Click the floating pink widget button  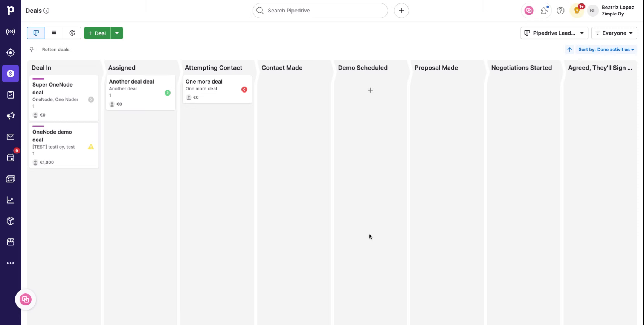26,299
